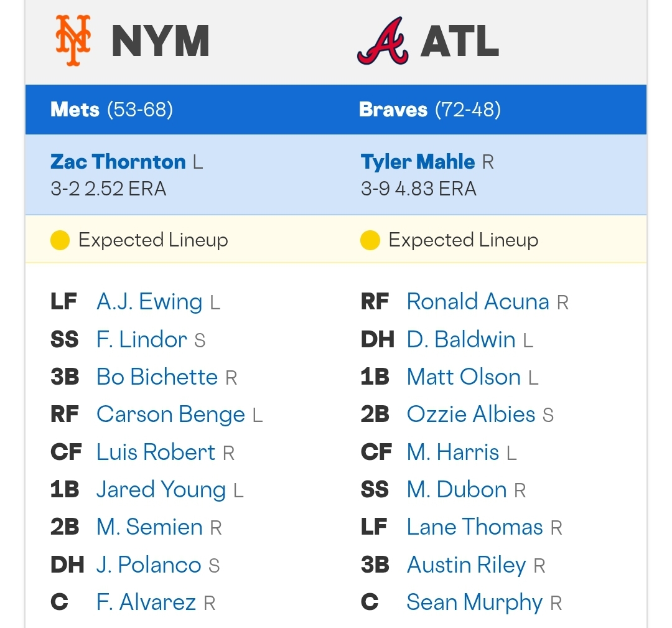Viewport: 672px width, 628px height.
Task: Select Luis Robert in the lineup
Action: point(156,452)
